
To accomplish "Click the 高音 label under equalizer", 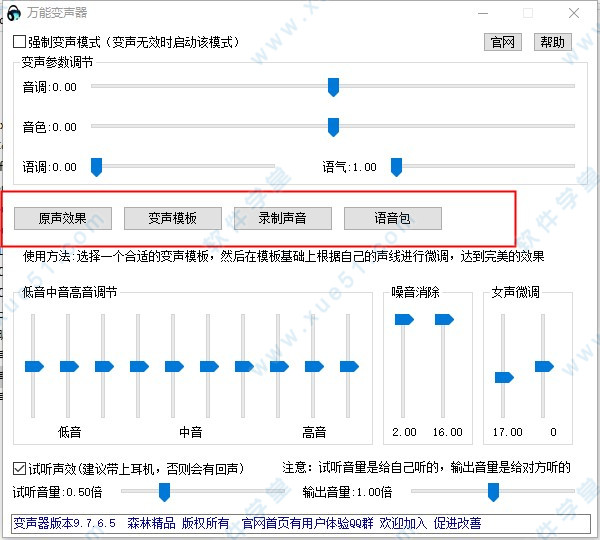I will tap(314, 432).
